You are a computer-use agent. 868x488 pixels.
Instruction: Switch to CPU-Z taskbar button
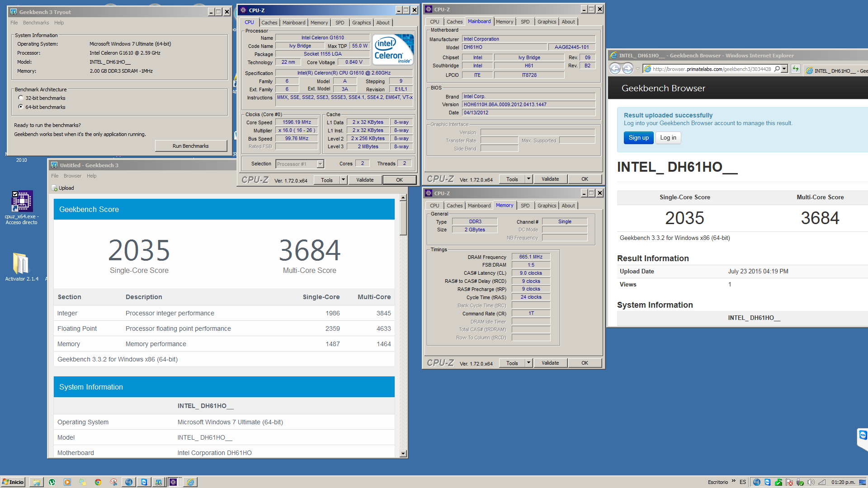click(x=173, y=482)
